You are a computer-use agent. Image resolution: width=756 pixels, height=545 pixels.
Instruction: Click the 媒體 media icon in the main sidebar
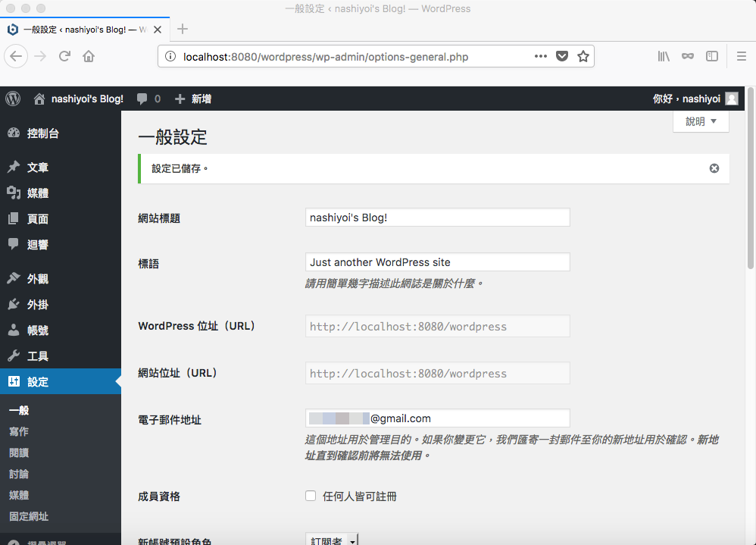point(14,193)
